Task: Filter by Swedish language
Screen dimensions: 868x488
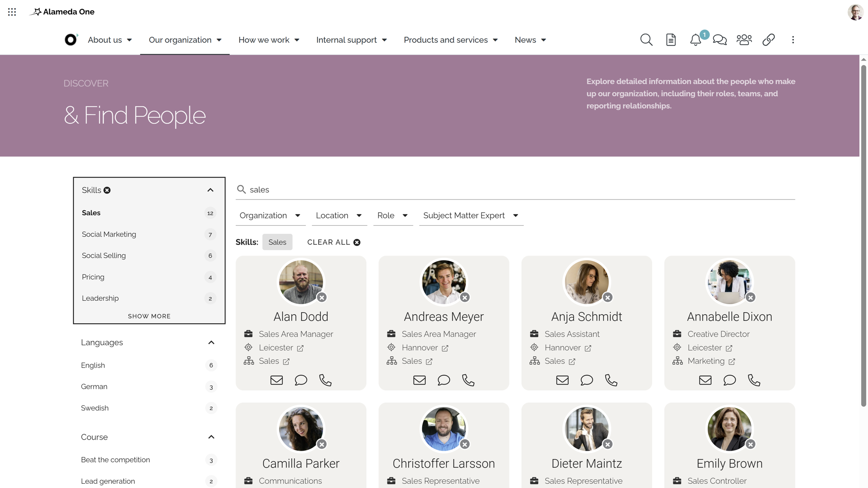Action: (149, 408)
